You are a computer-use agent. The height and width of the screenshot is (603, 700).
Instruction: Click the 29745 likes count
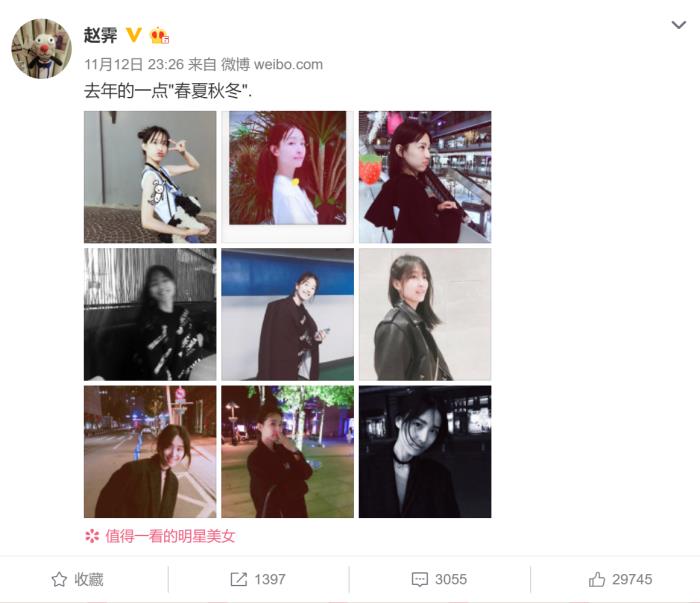(x=632, y=579)
